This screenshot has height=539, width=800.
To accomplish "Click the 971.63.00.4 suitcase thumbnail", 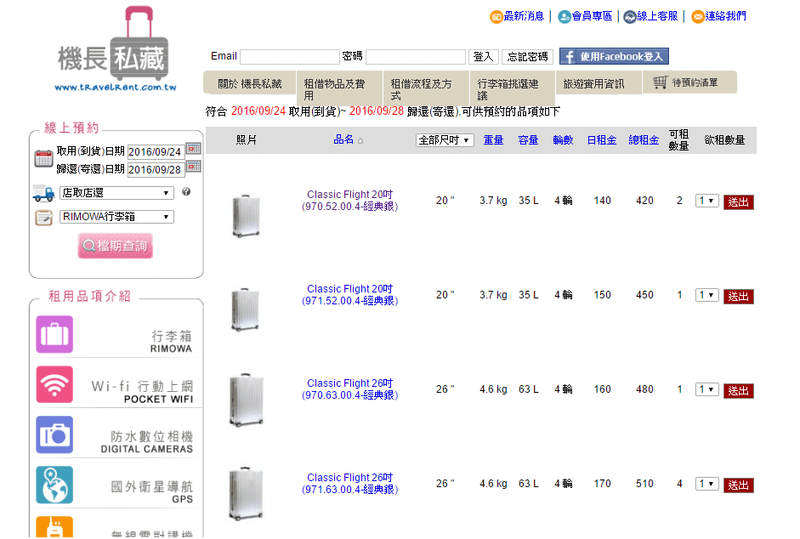I will point(246,494).
